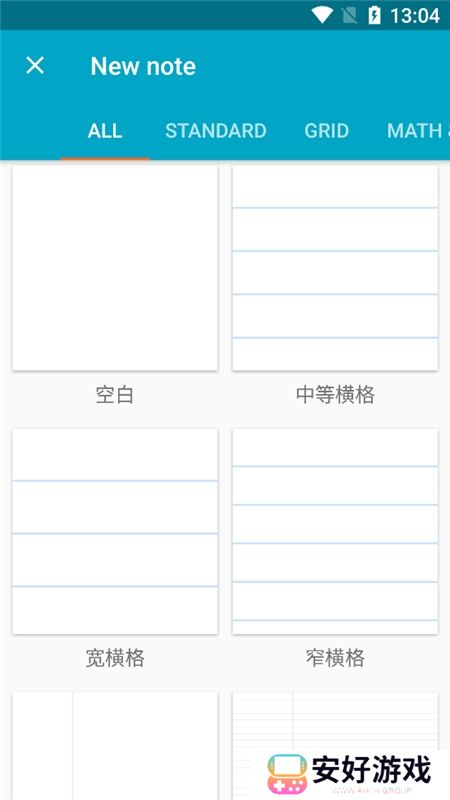This screenshot has height=800, width=450.
Task: Tap the charging battery icon in the status bar
Action: [x=374, y=15]
